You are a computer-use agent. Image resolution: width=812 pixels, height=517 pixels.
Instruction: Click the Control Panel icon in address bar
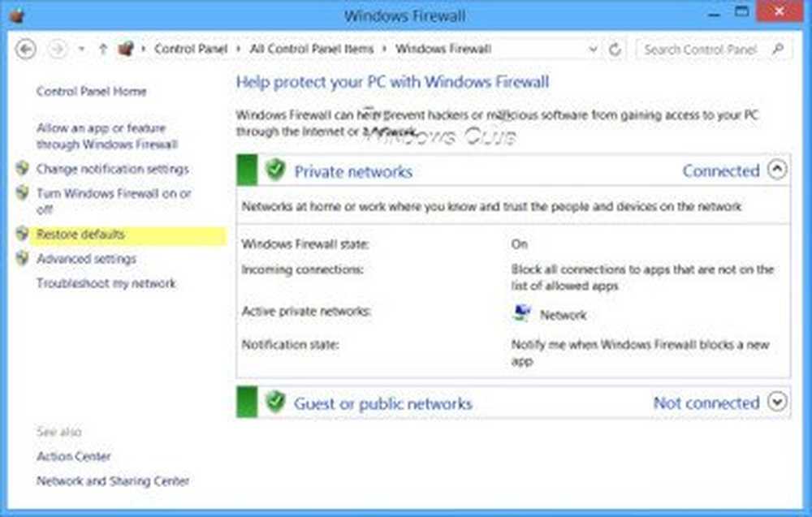(x=125, y=50)
